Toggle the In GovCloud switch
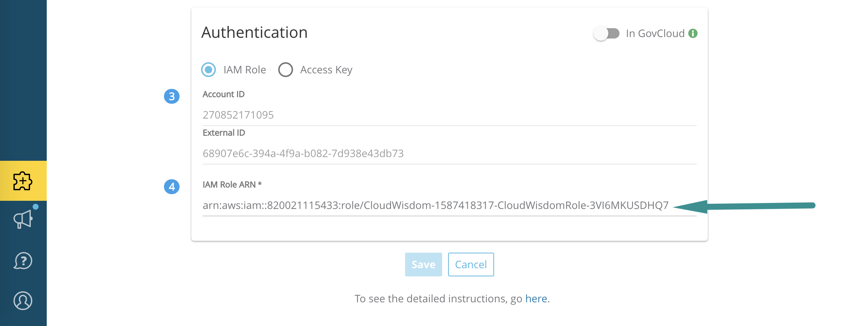The width and height of the screenshot is (868, 326). tap(606, 33)
